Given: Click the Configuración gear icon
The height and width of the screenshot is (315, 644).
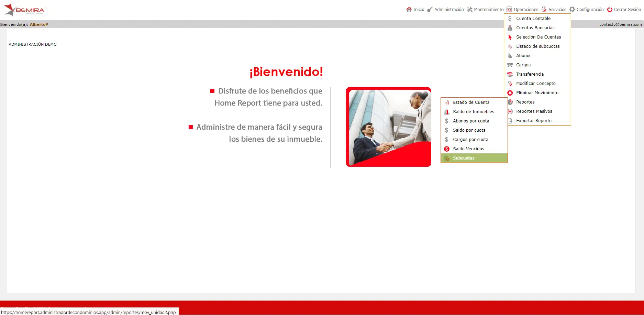Looking at the screenshot, I should pos(572,10).
